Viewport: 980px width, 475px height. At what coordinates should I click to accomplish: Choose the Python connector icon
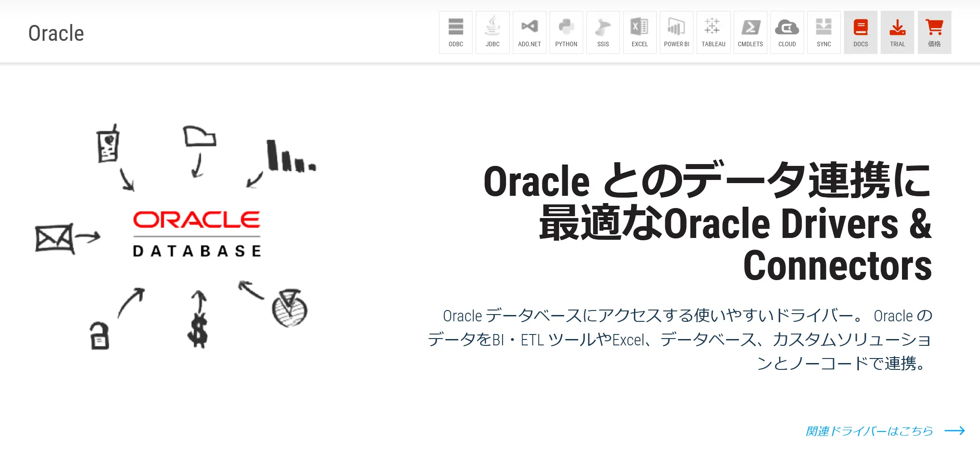(x=566, y=33)
